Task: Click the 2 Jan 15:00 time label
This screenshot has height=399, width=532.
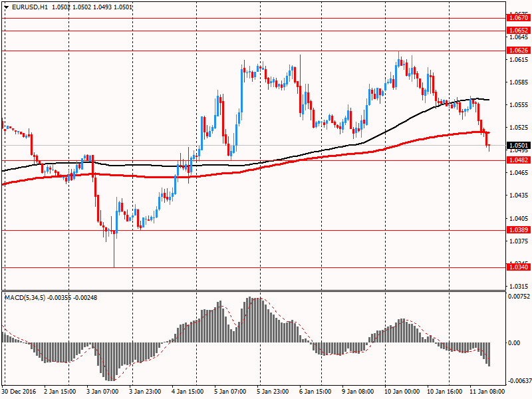Action: [x=60, y=391]
